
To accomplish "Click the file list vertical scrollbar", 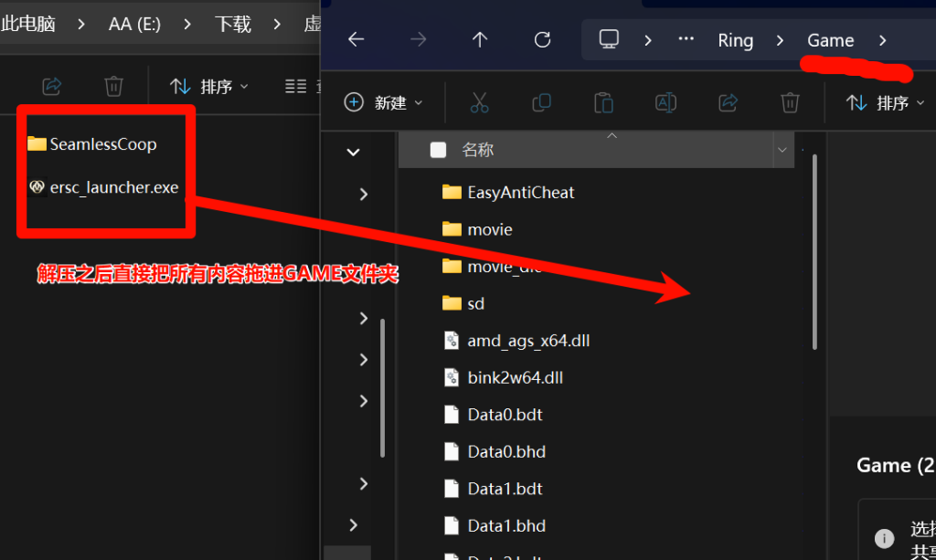I will (x=814, y=251).
